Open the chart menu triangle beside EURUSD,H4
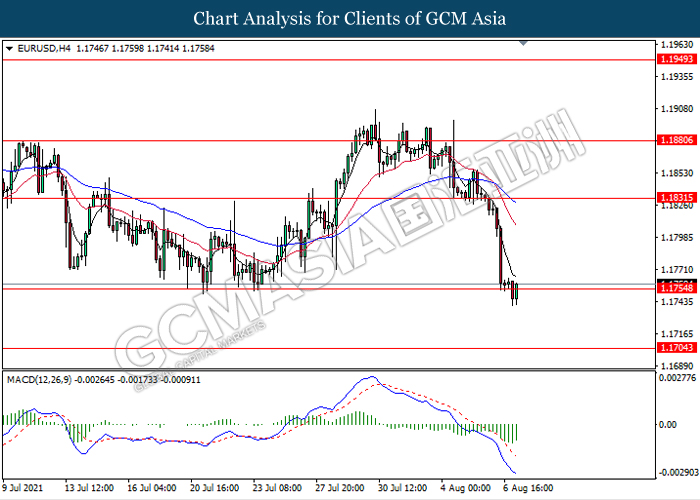 point(9,49)
